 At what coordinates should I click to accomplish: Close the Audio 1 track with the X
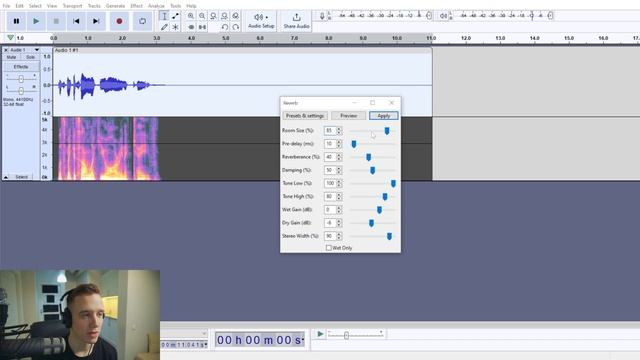coord(6,50)
